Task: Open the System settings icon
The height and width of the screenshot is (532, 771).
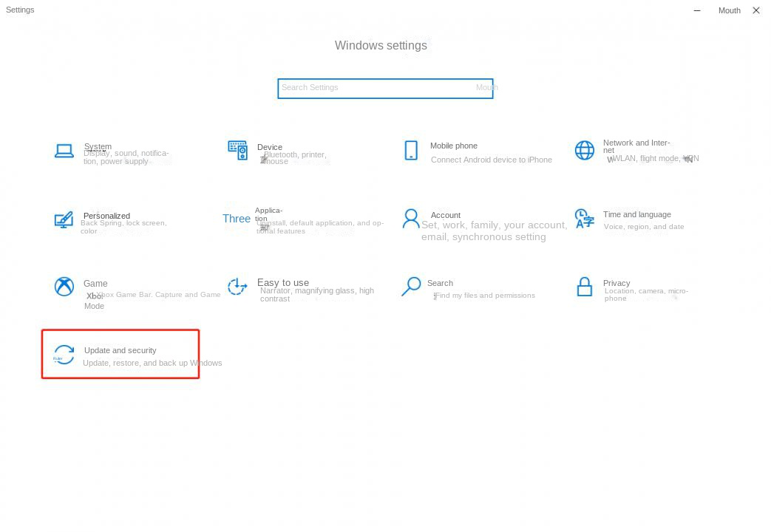Action: (x=64, y=150)
